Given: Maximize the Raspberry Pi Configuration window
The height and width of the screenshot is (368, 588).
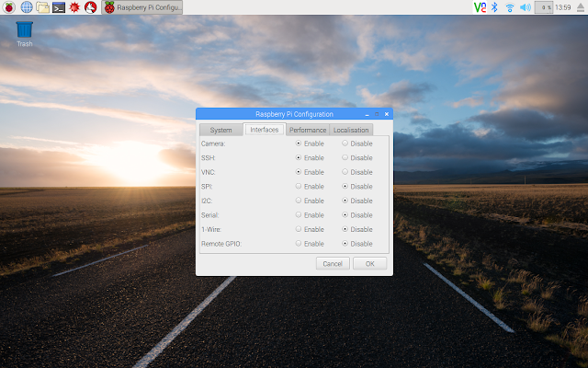Looking at the screenshot, I should pos(377,114).
